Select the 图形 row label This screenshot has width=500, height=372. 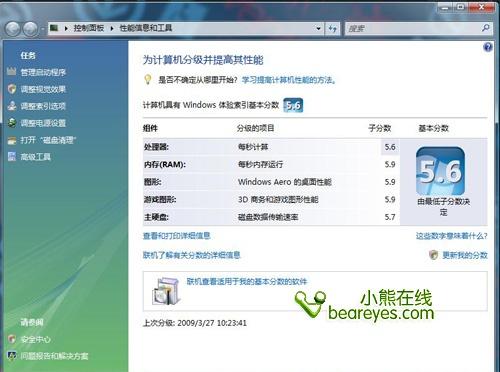click(153, 182)
